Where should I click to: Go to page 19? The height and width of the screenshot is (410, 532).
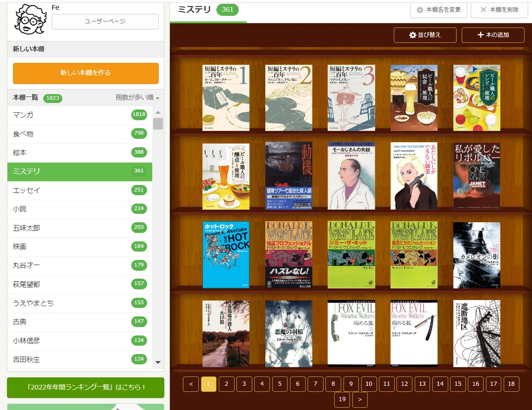pyautogui.click(x=343, y=399)
